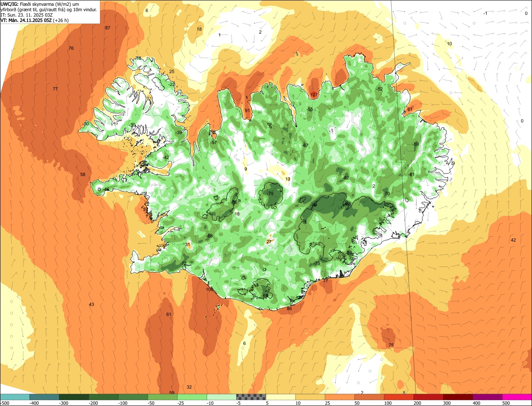Screen dimensions: 532x406
Task: Click the 'IT: Sun. 23. 11. 2025 03Z' line
Action: coord(27,15)
